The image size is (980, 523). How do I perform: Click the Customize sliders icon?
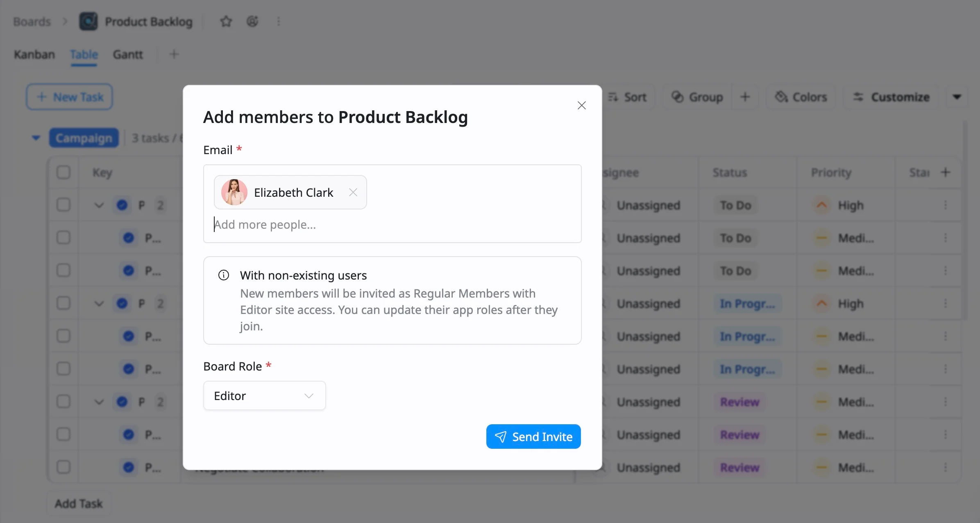(858, 97)
